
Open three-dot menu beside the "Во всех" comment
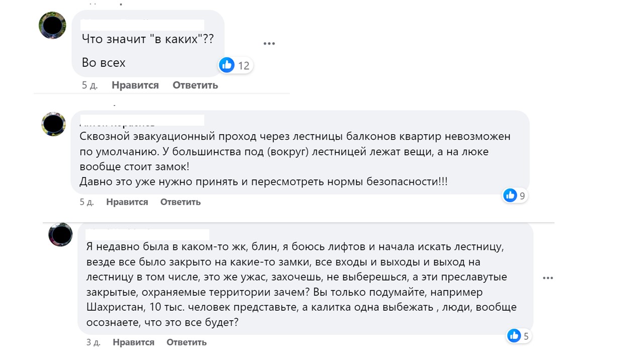(269, 44)
